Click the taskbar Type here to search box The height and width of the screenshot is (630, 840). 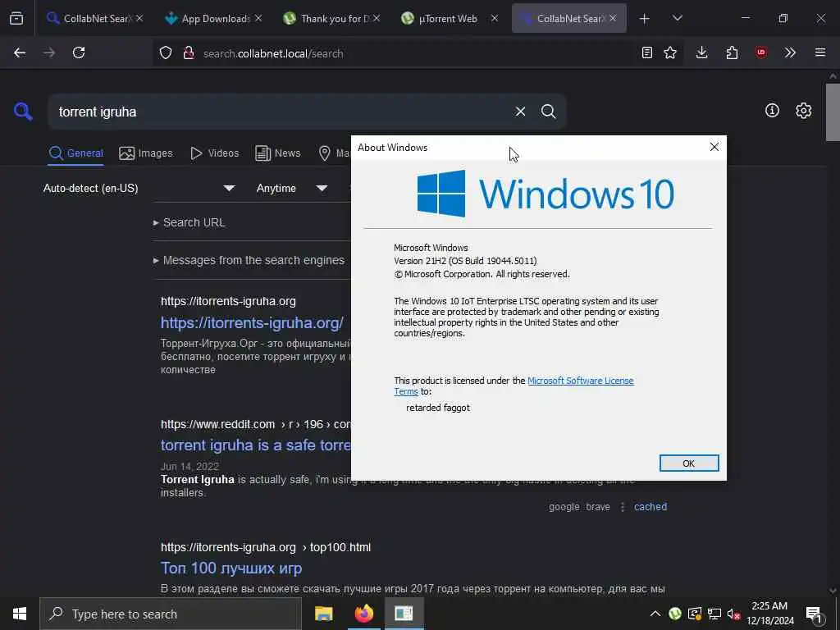coord(171,614)
